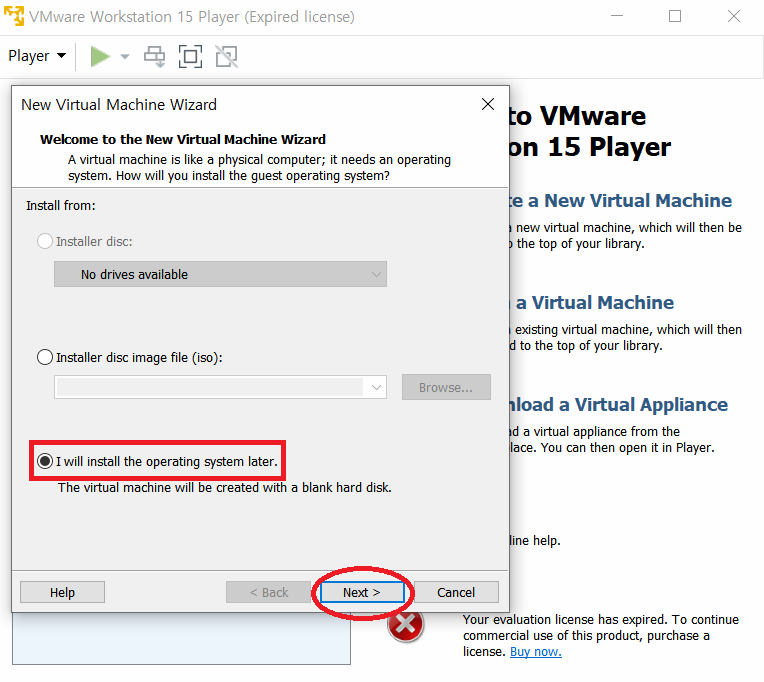Click the enter full screen icon
The height and width of the screenshot is (682, 764).
191,57
